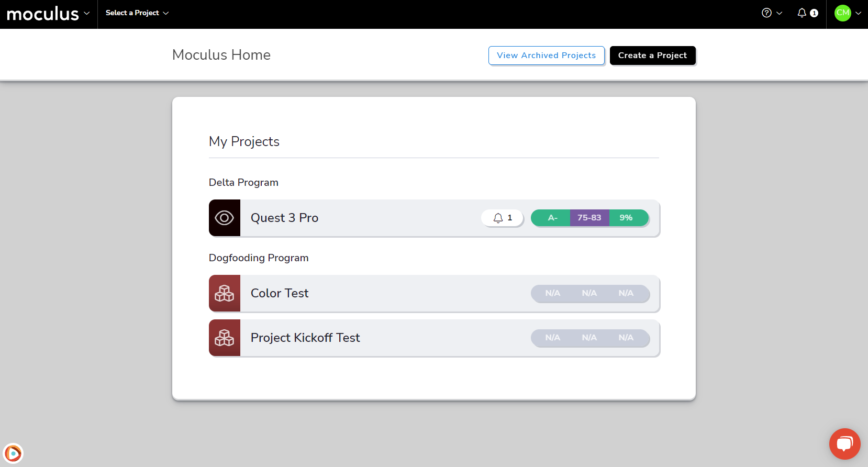
Task: Click the 9% indicator on Quest 3 Pro
Action: 626,218
